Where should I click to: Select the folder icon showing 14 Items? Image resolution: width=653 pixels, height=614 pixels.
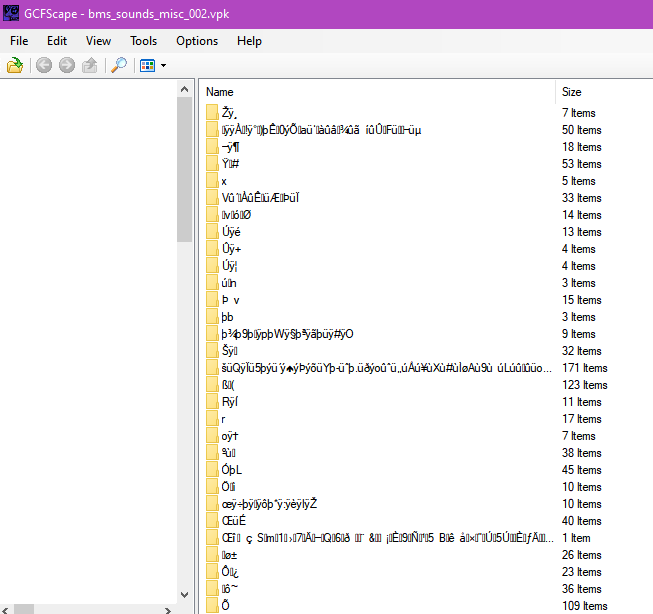point(212,215)
